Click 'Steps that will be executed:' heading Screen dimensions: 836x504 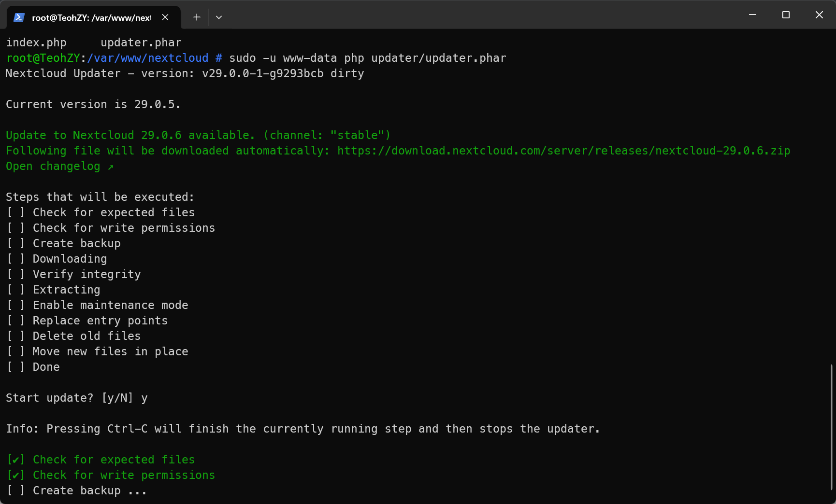pos(100,197)
